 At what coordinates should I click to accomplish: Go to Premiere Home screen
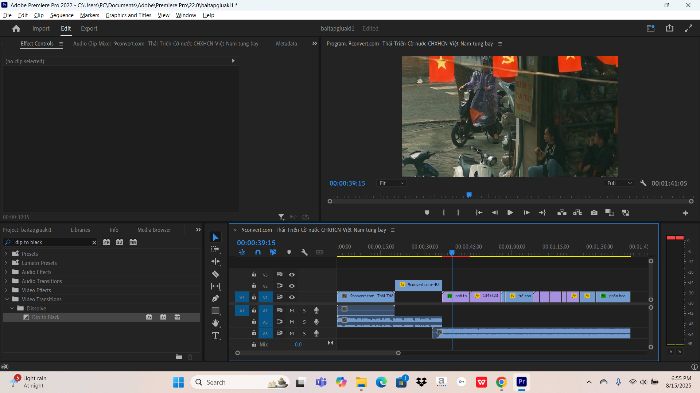click(x=17, y=29)
